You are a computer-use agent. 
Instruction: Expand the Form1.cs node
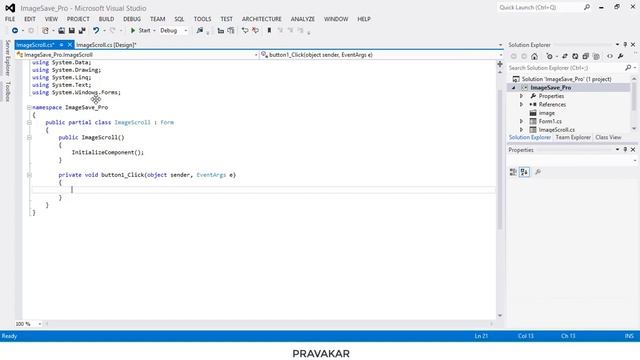point(522,122)
